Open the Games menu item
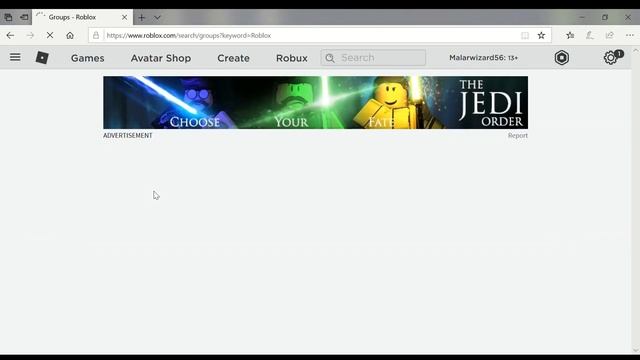This screenshot has width=640, height=360. click(x=88, y=58)
